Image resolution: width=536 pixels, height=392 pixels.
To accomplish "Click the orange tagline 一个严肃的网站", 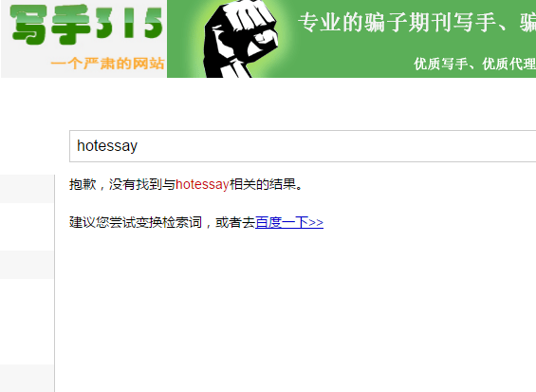I will [x=107, y=64].
